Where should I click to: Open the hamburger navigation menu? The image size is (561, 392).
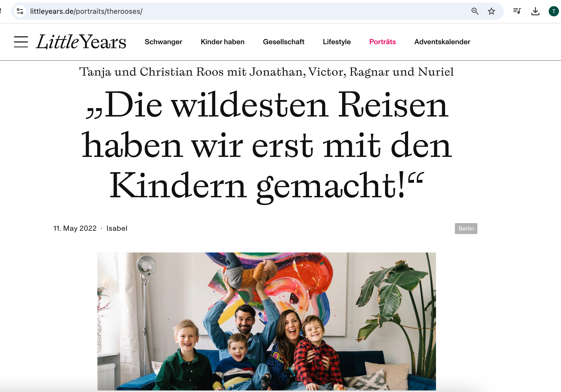[21, 42]
